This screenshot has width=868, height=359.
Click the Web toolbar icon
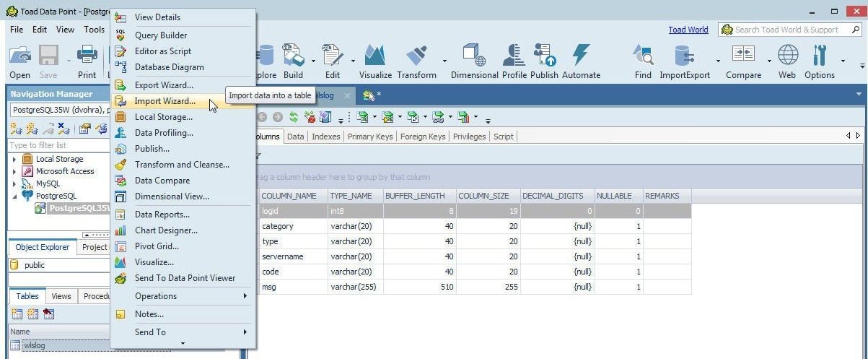(787, 61)
